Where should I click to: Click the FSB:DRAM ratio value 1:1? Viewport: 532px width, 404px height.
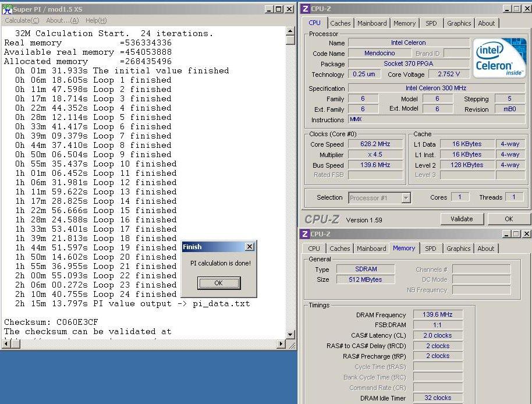[438, 325]
